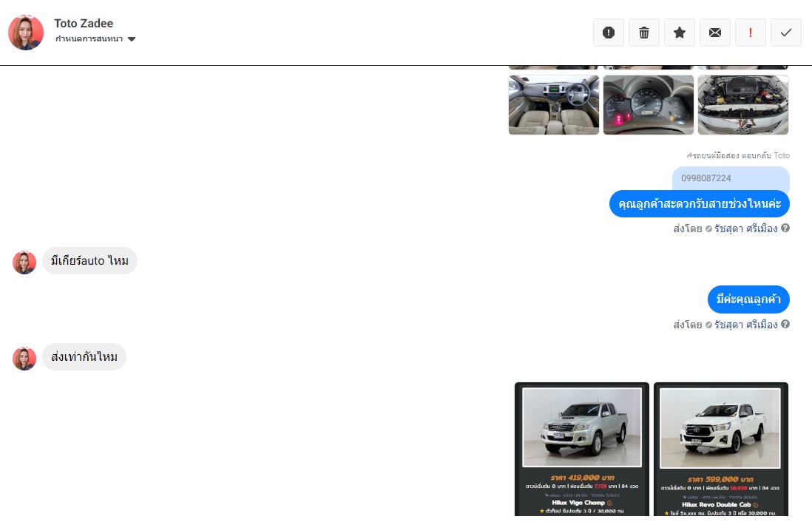Open the Hilux Vigo Champ 419,000 baht card

click(x=581, y=450)
